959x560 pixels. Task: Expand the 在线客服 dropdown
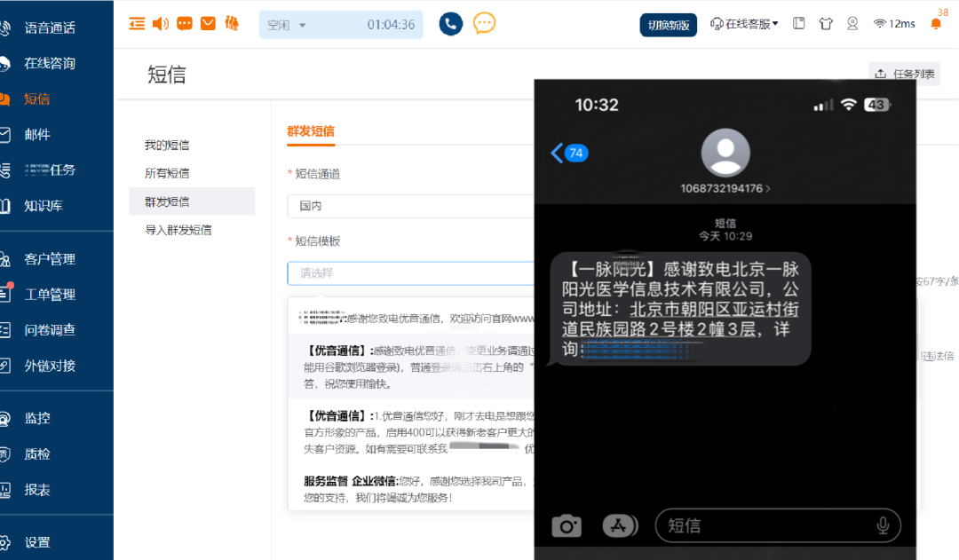[744, 24]
